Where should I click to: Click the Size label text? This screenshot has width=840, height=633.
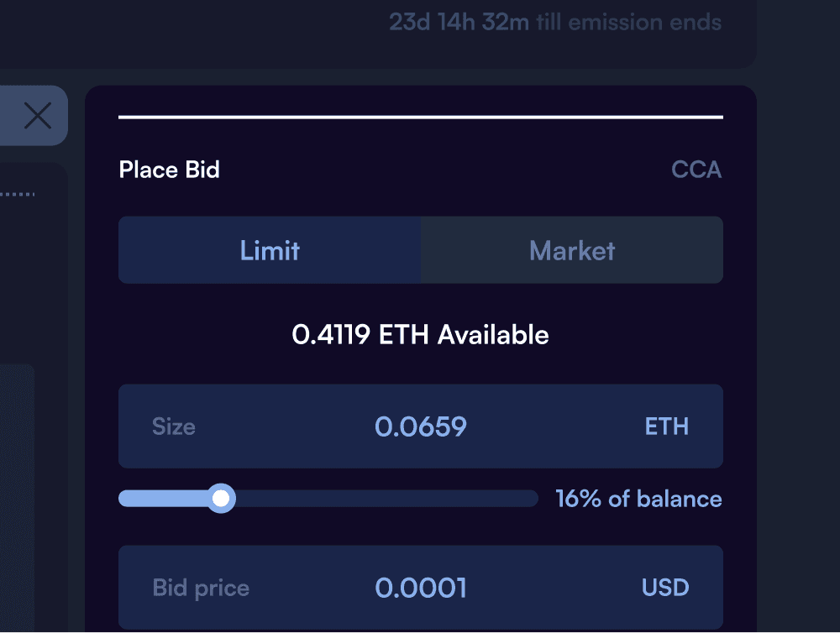tap(174, 426)
